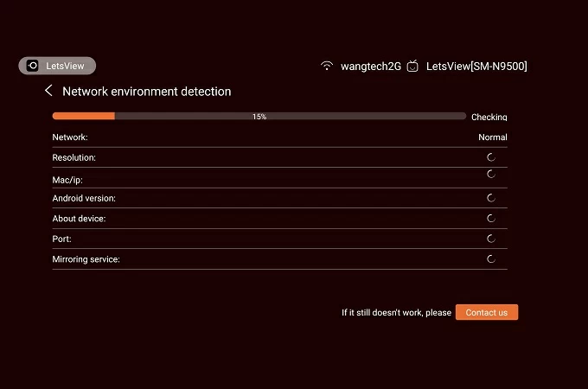Click the TV device icon
588x389 pixels.
tap(413, 66)
